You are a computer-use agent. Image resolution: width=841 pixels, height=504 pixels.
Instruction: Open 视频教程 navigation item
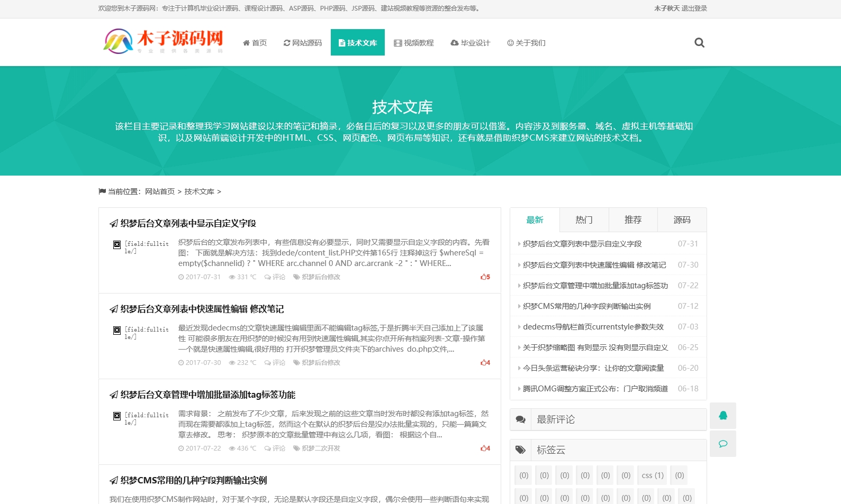414,43
